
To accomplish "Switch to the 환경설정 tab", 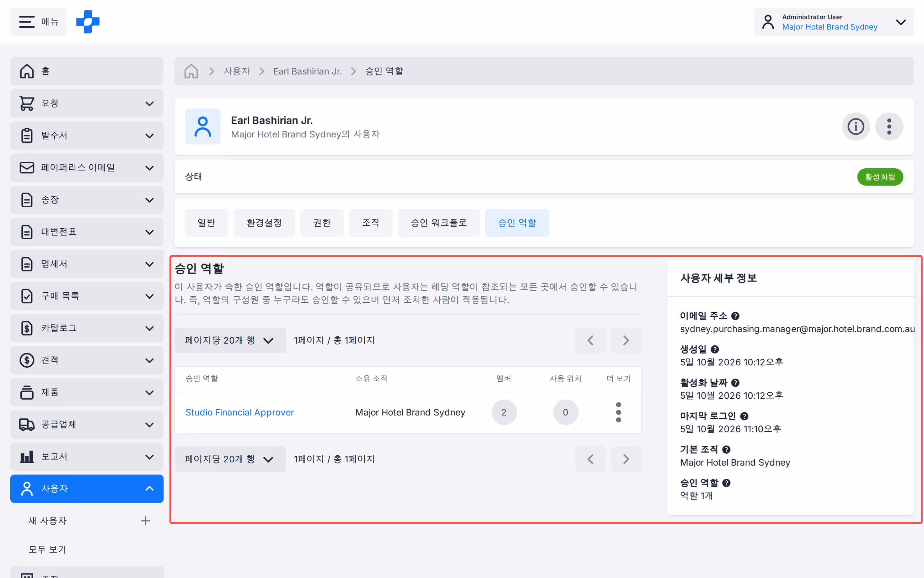I will [x=264, y=223].
